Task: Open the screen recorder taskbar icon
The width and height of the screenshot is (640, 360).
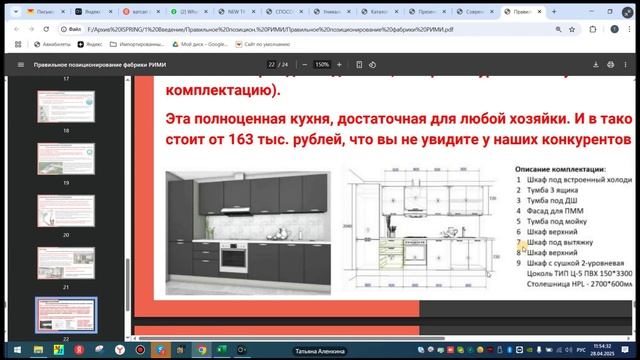Action: 140,350
